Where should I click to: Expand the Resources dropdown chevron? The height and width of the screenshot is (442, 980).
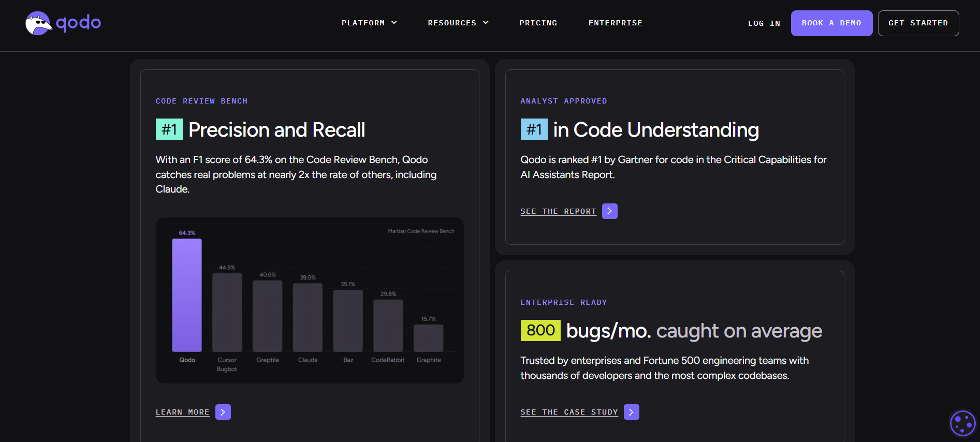[486, 23]
